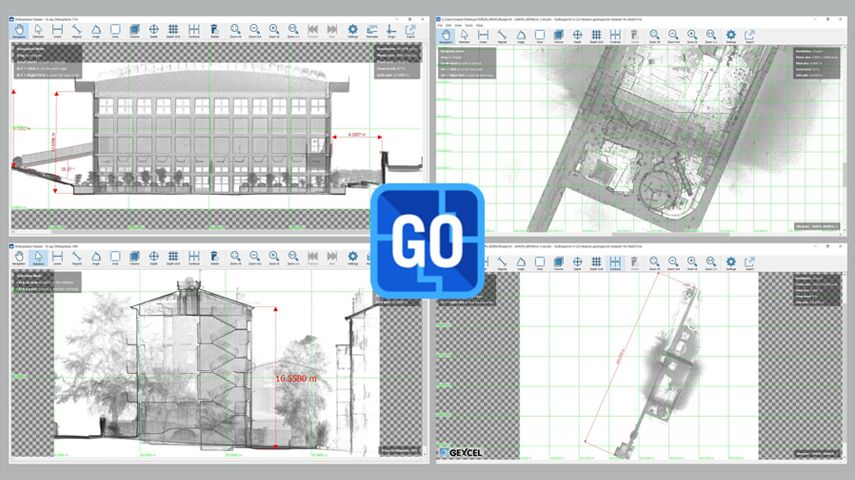855x480 pixels.
Task: Click Zoom Out in top-left window
Action: [255, 31]
